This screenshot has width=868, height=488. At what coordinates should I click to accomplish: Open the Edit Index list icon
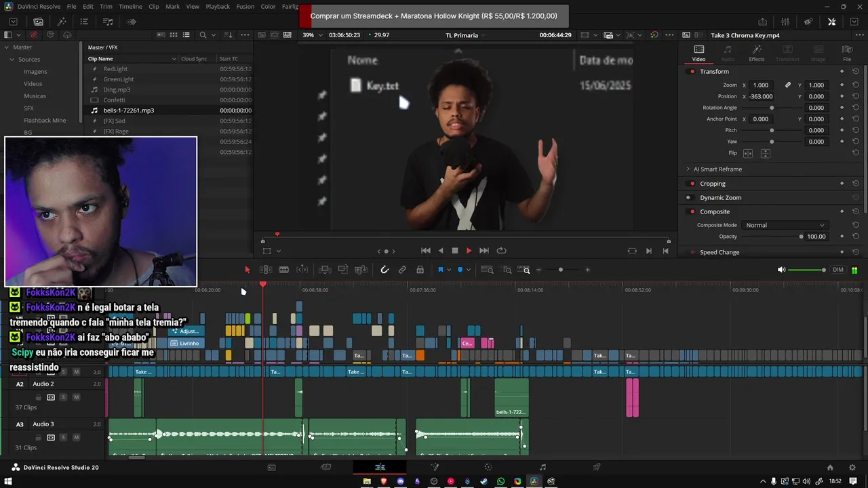tap(84, 22)
